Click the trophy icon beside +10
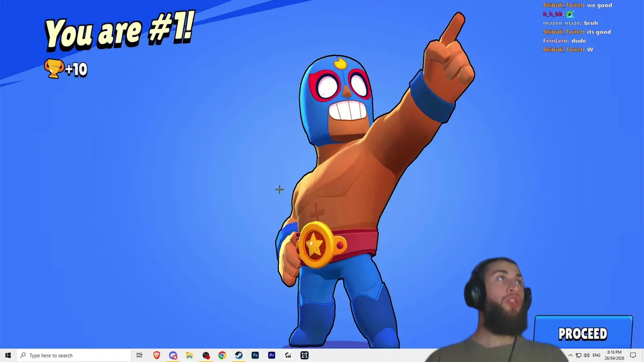The image size is (644, 362). tap(54, 69)
